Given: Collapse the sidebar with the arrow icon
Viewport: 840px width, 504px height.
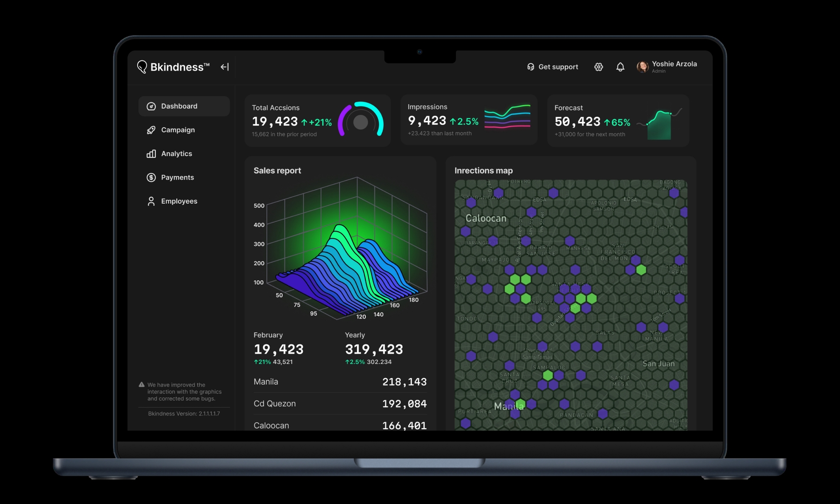Looking at the screenshot, I should click(225, 67).
